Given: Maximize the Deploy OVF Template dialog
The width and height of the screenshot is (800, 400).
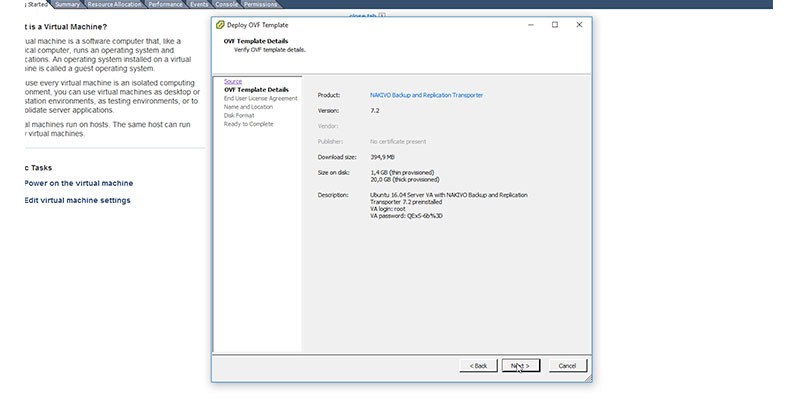Looking at the screenshot, I should [x=555, y=24].
